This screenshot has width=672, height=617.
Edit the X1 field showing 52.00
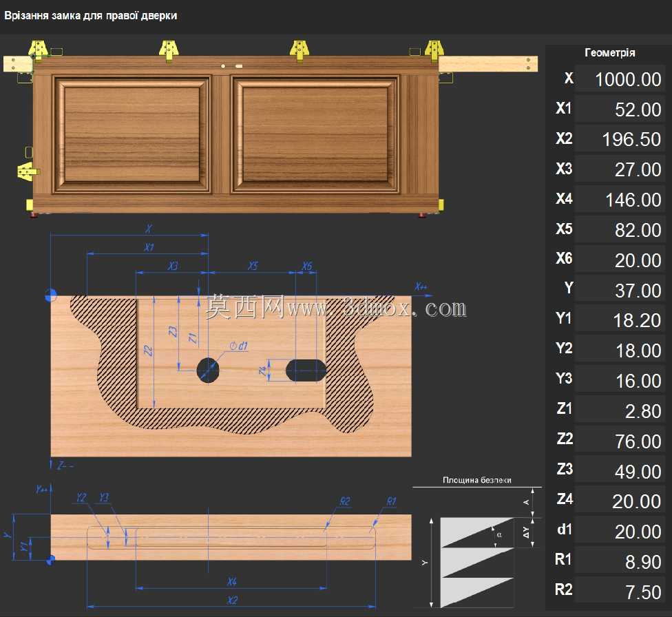620,109
